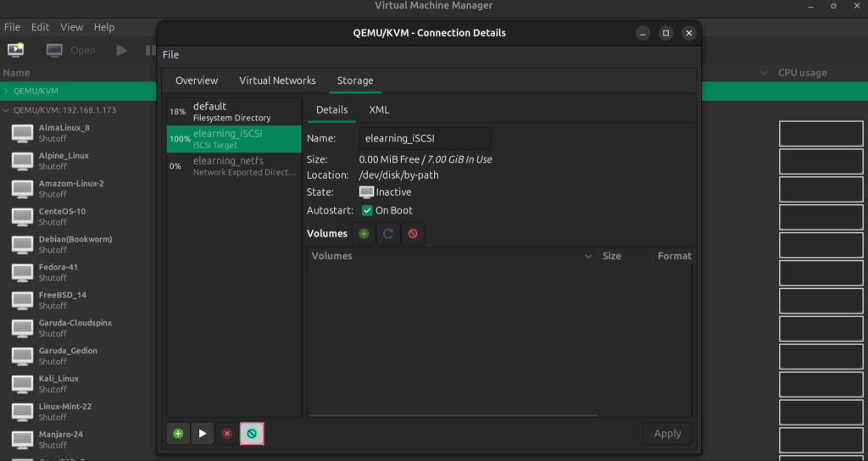Select Garuda-Cloudspinx VM icon

click(23, 328)
